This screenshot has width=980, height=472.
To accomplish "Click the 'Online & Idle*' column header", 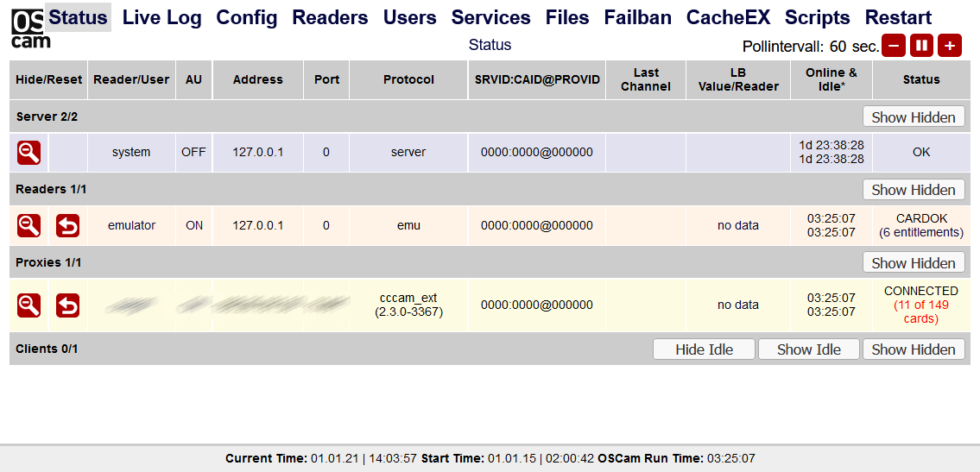I will 831,80.
